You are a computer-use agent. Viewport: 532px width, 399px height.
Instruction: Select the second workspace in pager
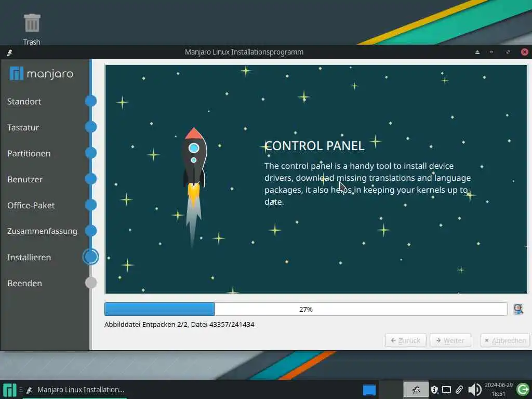(416, 390)
